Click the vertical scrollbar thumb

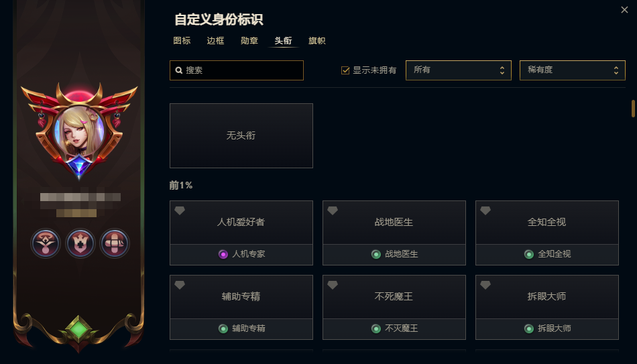click(x=633, y=109)
